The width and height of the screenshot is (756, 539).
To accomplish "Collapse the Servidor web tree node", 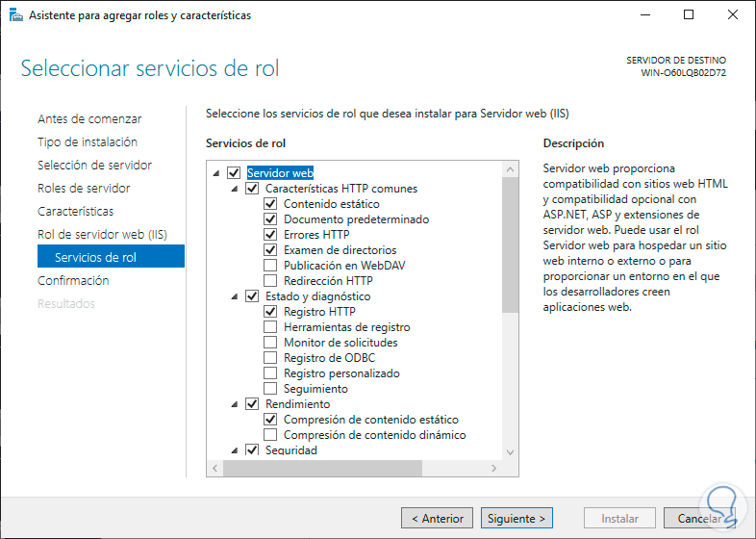I will (x=216, y=173).
